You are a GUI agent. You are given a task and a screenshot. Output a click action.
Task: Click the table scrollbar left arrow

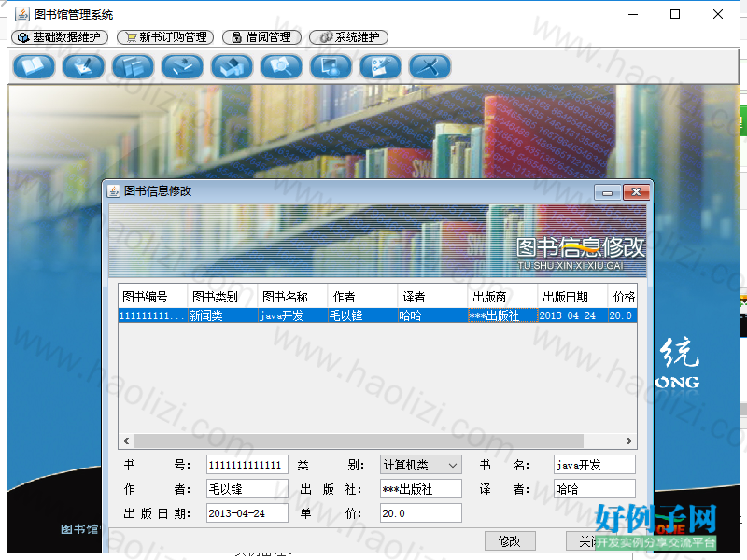[x=126, y=441]
